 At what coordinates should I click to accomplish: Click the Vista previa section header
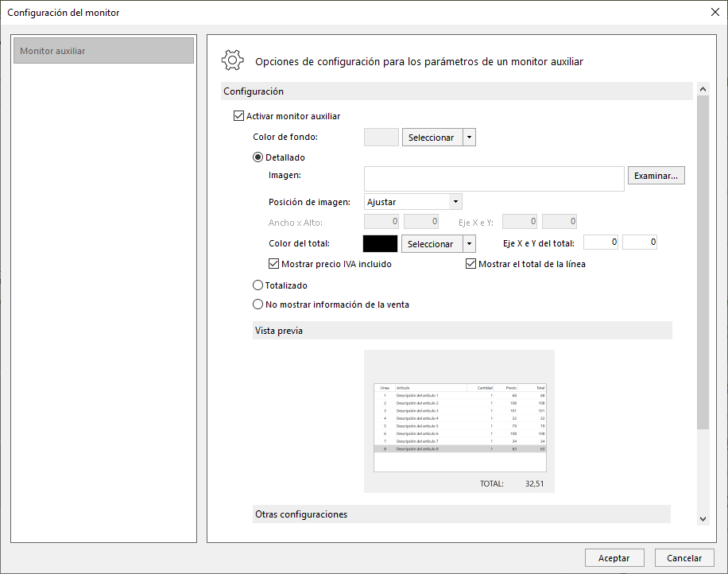[463, 330]
